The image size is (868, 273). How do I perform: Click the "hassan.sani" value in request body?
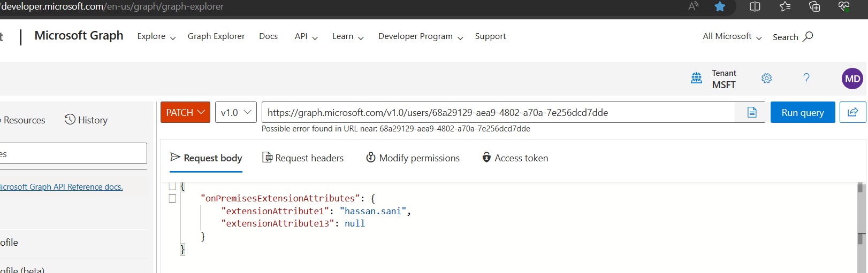[x=373, y=211]
